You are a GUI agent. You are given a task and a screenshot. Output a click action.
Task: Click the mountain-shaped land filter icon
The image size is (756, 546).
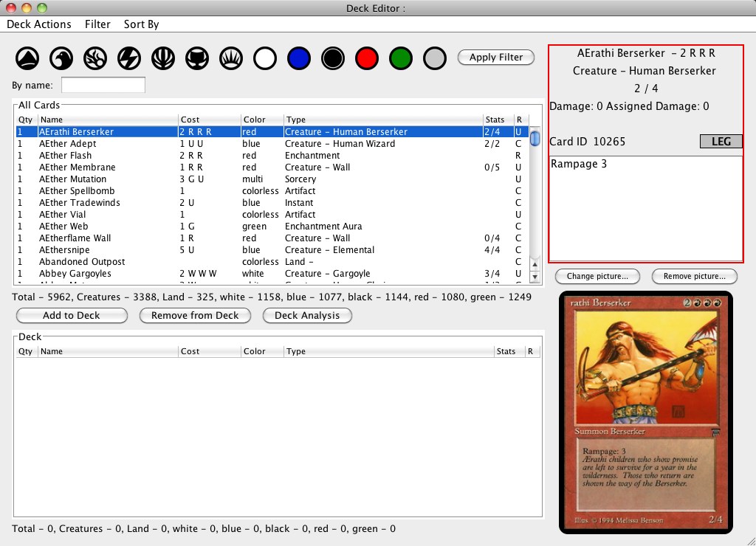[x=27, y=58]
